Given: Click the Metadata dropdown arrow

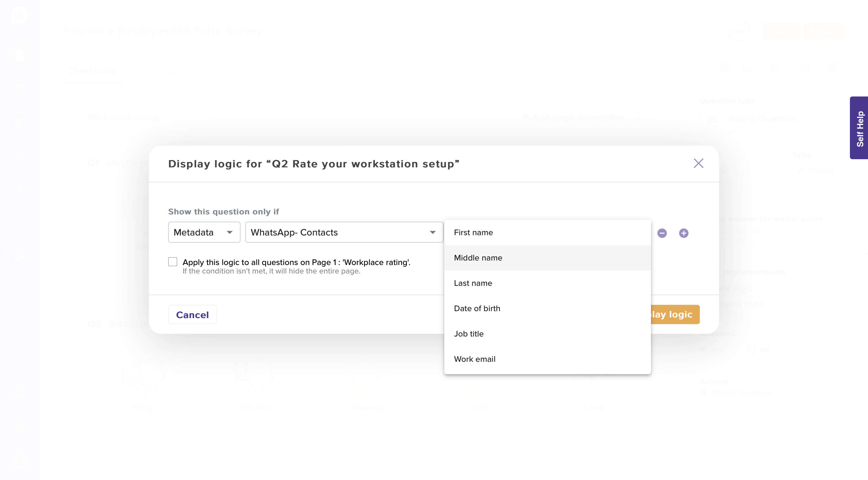Looking at the screenshot, I should pyautogui.click(x=229, y=232).
